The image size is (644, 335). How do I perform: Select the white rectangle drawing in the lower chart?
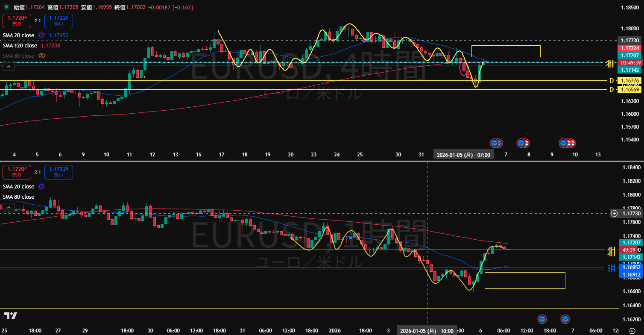(x=524, y=273)
